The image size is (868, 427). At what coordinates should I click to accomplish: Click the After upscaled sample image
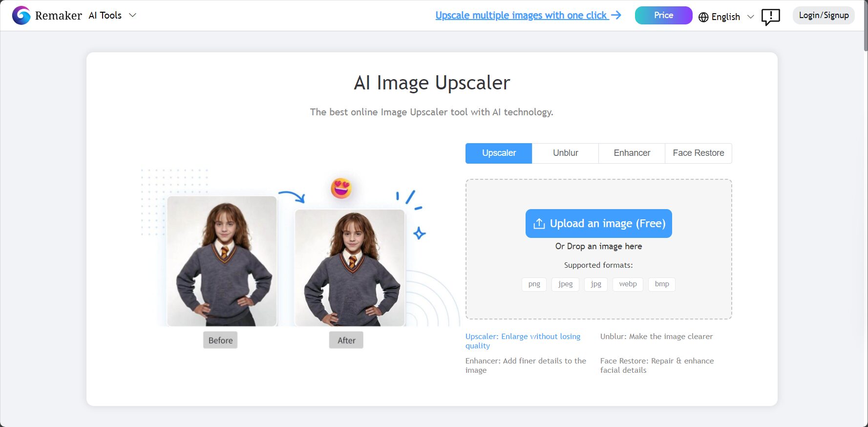[350, 268]
